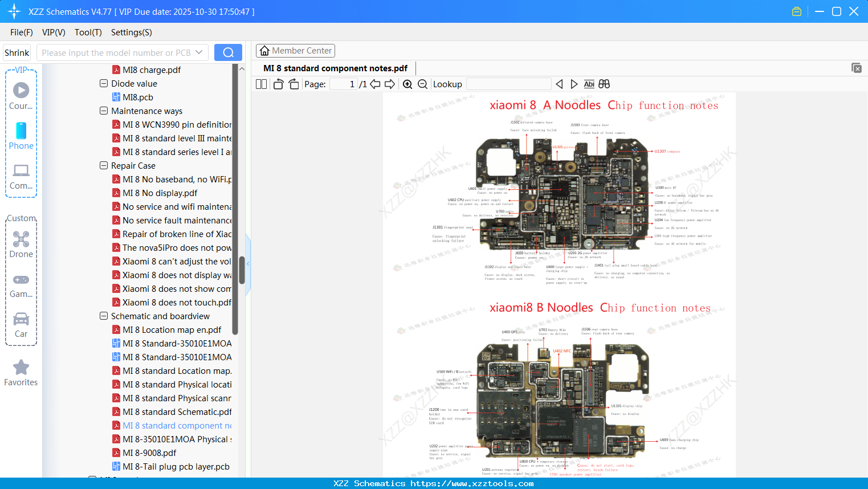This screenshot has height=489, width=868.
Task: Click the Lookup search field
Action: point(508,84)
